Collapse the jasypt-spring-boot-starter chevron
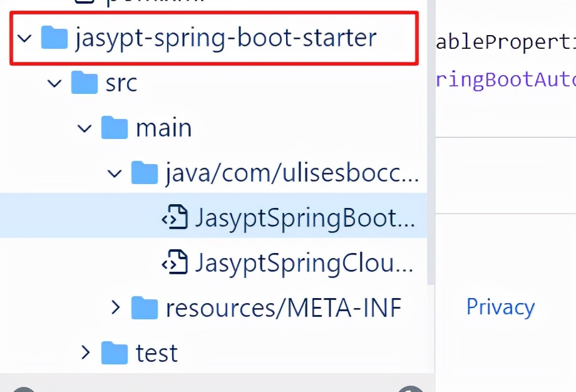The width and height of the screenshot is (576, 392). pos(25,38)
